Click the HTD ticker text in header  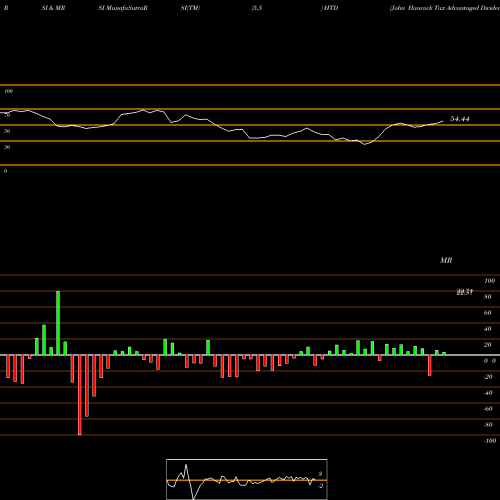click(x=330, y=8)
